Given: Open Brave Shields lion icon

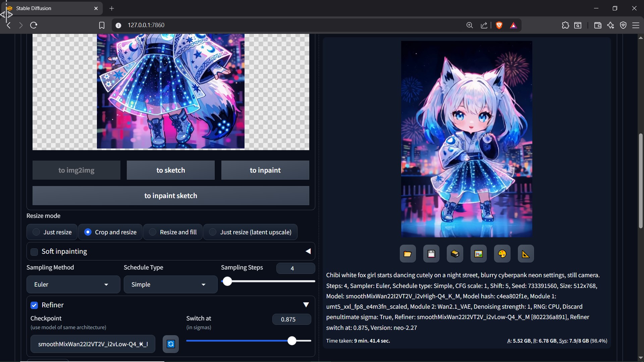Looking at the screenshot, I should click(499, 25).
